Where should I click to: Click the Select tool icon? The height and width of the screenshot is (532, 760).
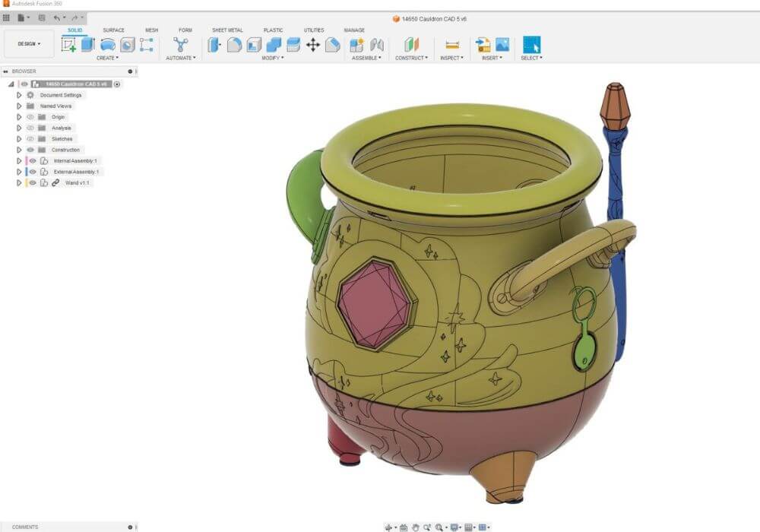coord(532,45)
